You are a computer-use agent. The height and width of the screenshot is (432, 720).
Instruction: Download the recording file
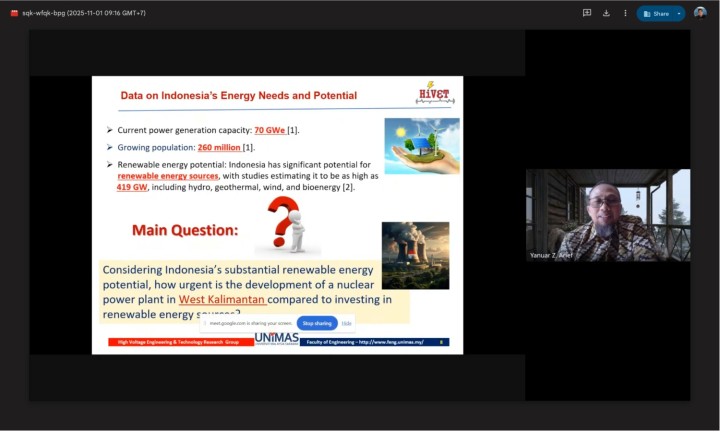[606, 13]
